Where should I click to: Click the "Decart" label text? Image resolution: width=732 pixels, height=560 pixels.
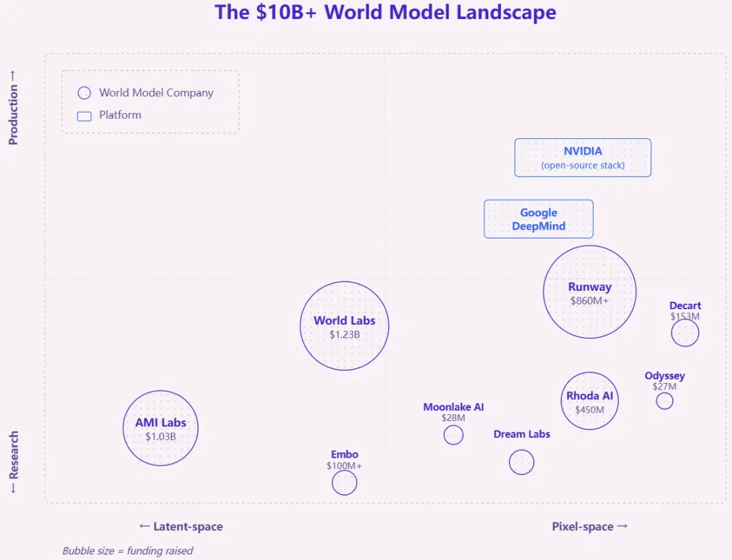[685, 306]
